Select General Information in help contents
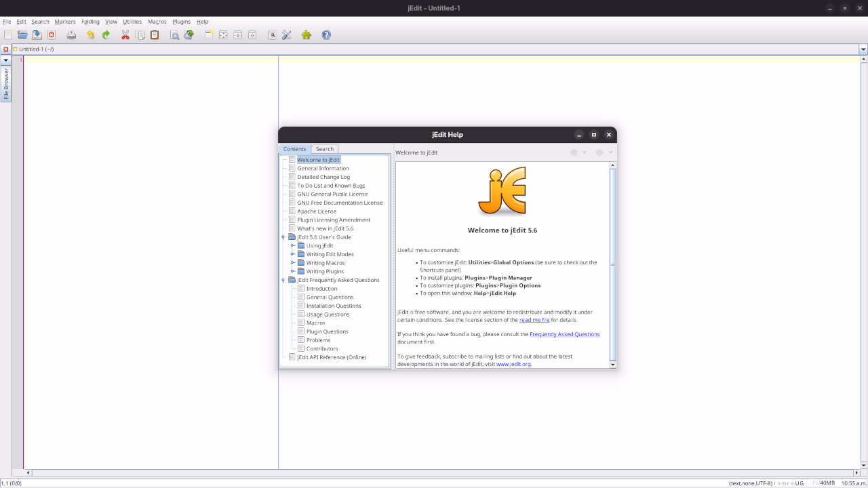 pyautogui.click(x=323, y=168)
